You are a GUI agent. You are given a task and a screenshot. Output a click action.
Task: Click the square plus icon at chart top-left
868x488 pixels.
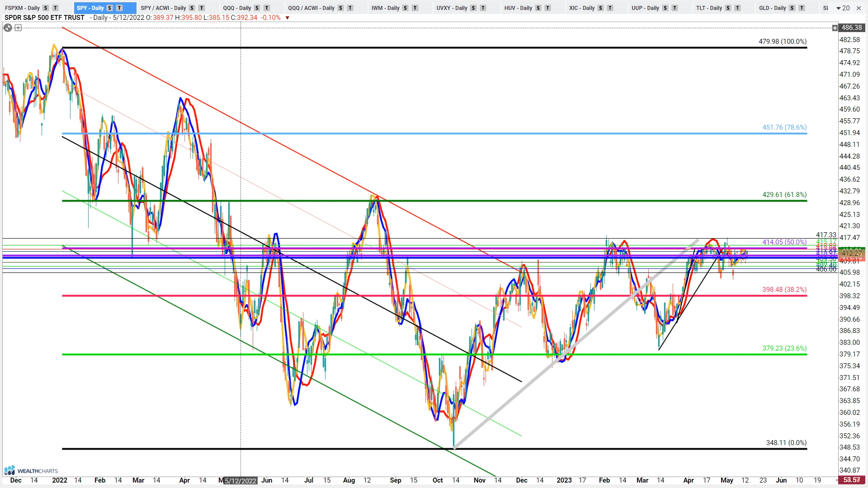[x=18, y=28]
